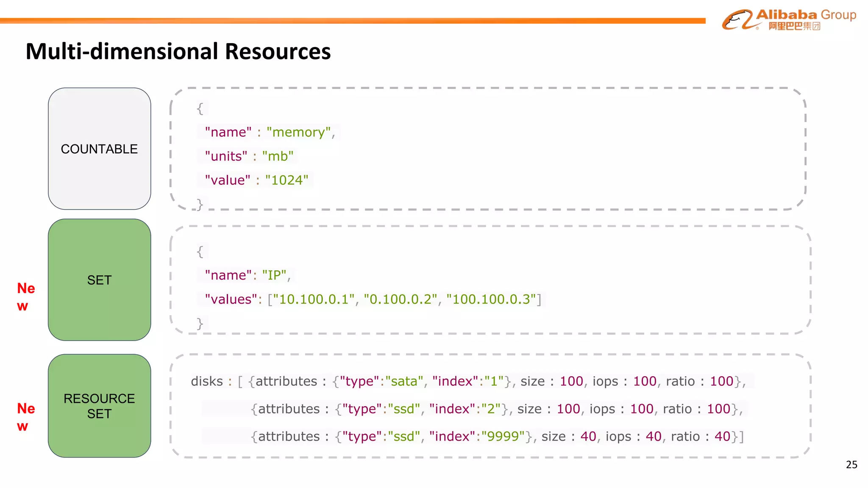Click the "name": "IP" line
The height and width of the screenshot is (488, 868).
[248, 275]
